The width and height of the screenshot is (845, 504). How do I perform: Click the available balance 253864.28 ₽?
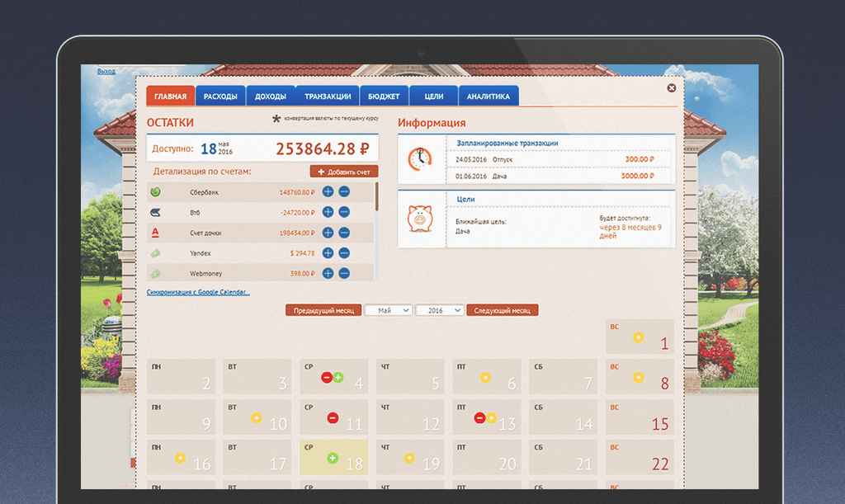(x=323, y=148)
